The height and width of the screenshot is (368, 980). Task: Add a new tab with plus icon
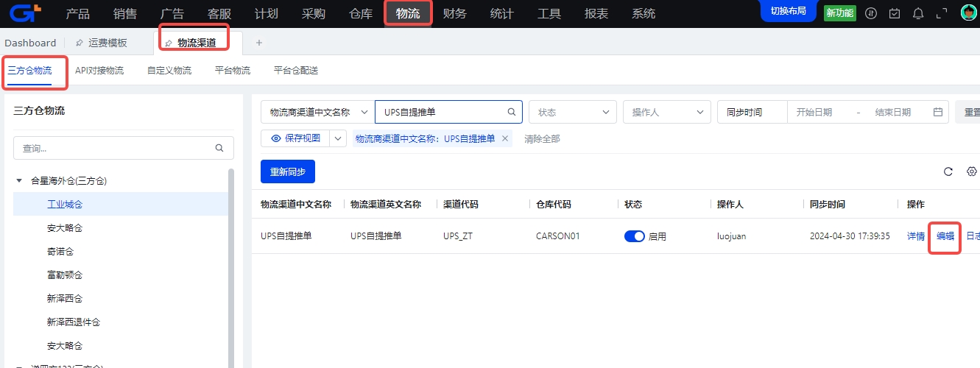(x=259, y=43)
